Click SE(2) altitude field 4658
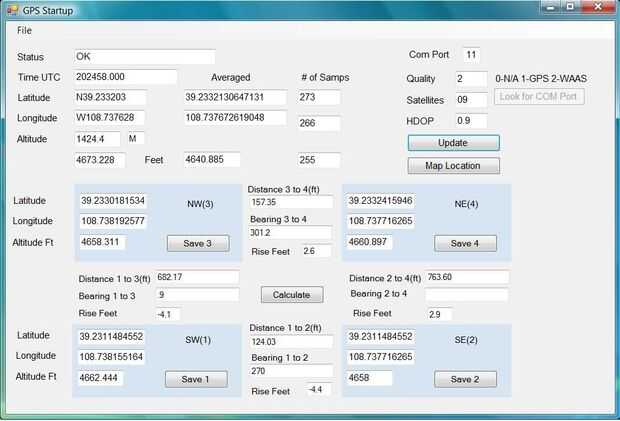Viewport: 620px width, 421px height. coord(369,378)
